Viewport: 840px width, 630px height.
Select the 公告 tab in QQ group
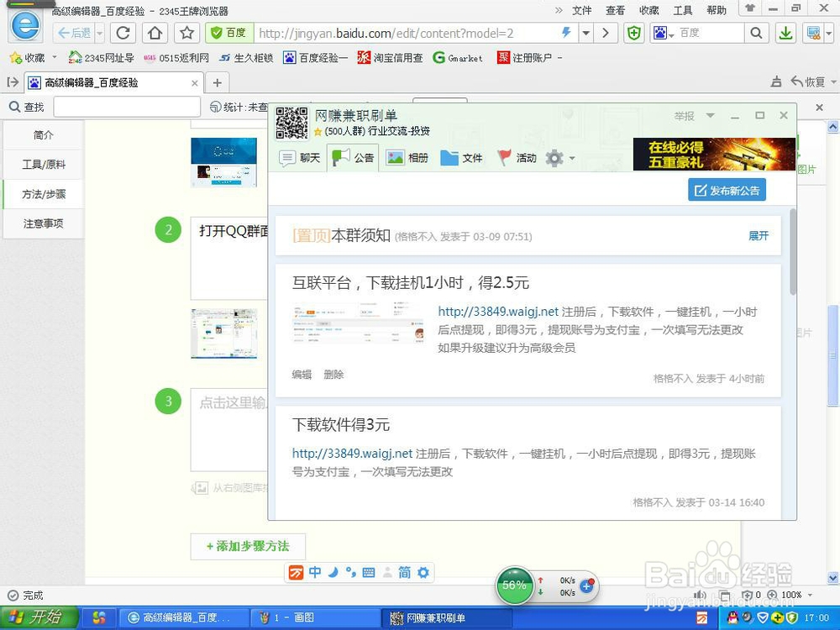(353, 158)
